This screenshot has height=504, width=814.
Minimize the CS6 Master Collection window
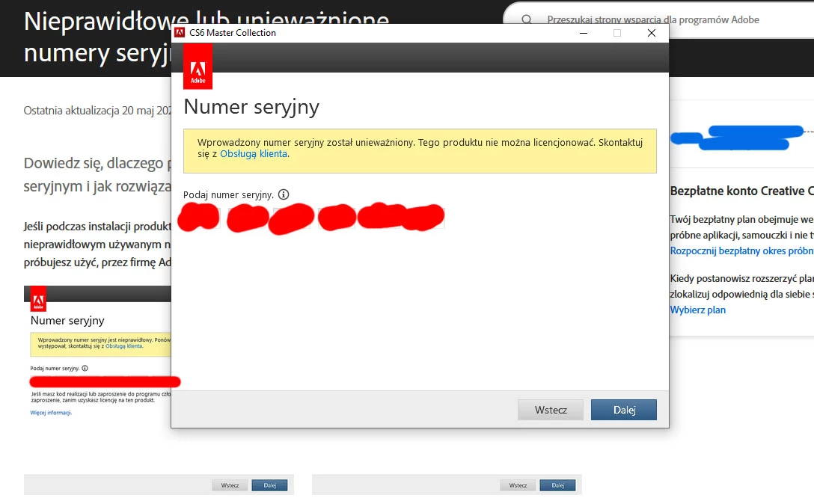coord(584,33)
